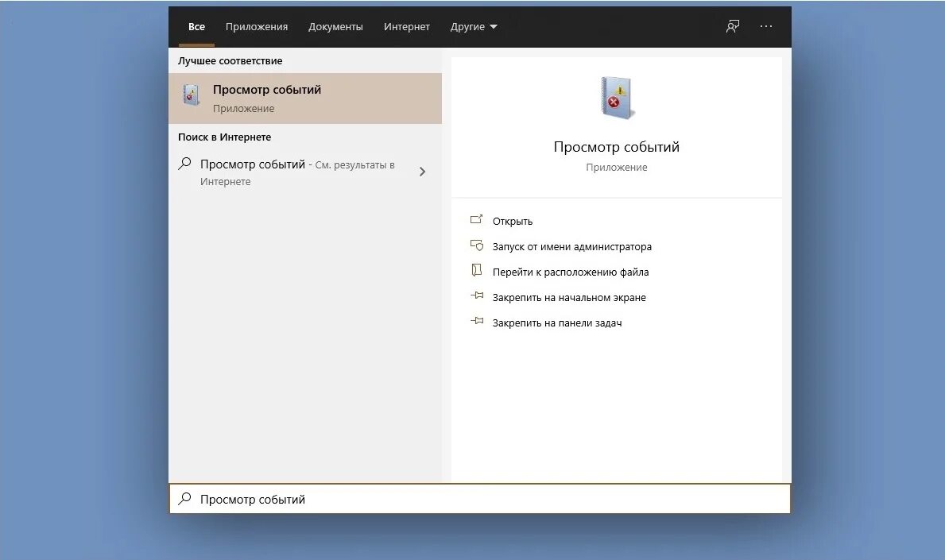This screenshot has height=560, width=945.
Task: Choose Запуск от имени администратора
Action: click(x=572, y=246)
